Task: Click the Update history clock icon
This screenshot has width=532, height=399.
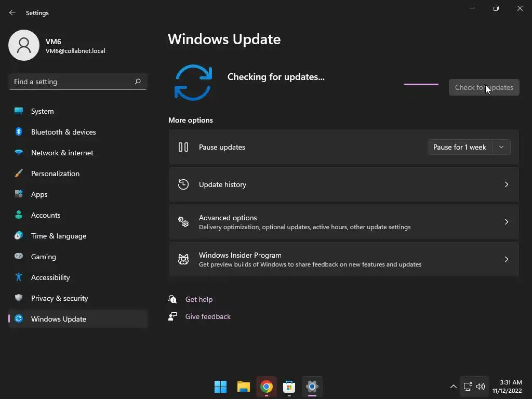Action: pos(183,184)
